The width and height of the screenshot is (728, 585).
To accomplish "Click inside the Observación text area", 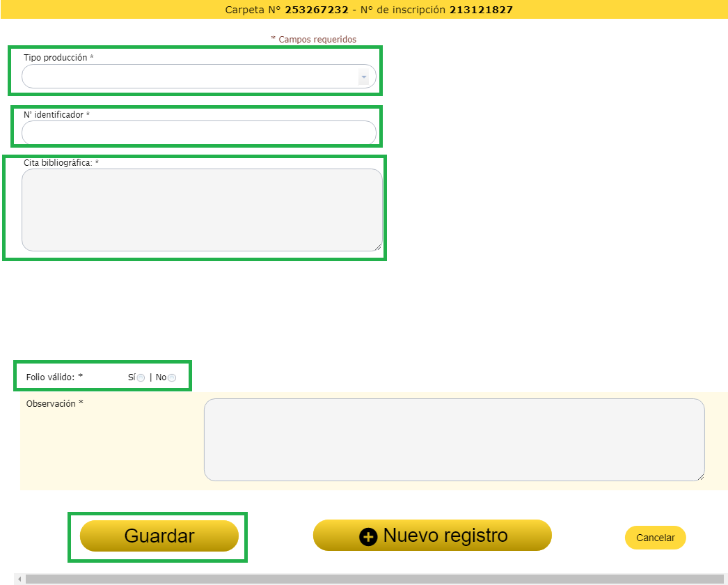I will coord(454,439).
